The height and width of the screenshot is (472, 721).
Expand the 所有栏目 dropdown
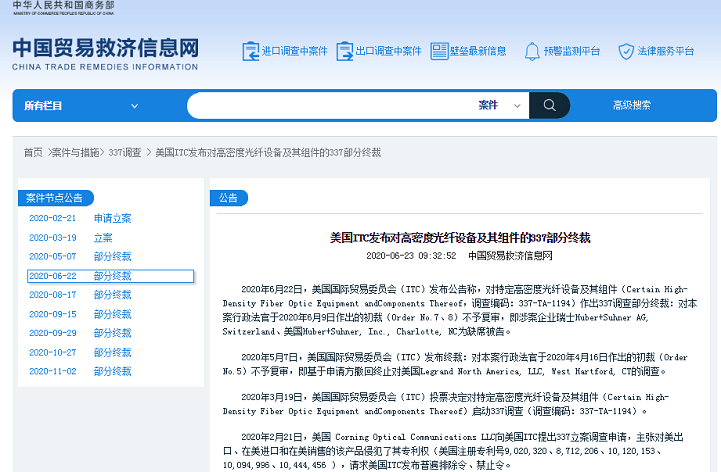[81, 106]
